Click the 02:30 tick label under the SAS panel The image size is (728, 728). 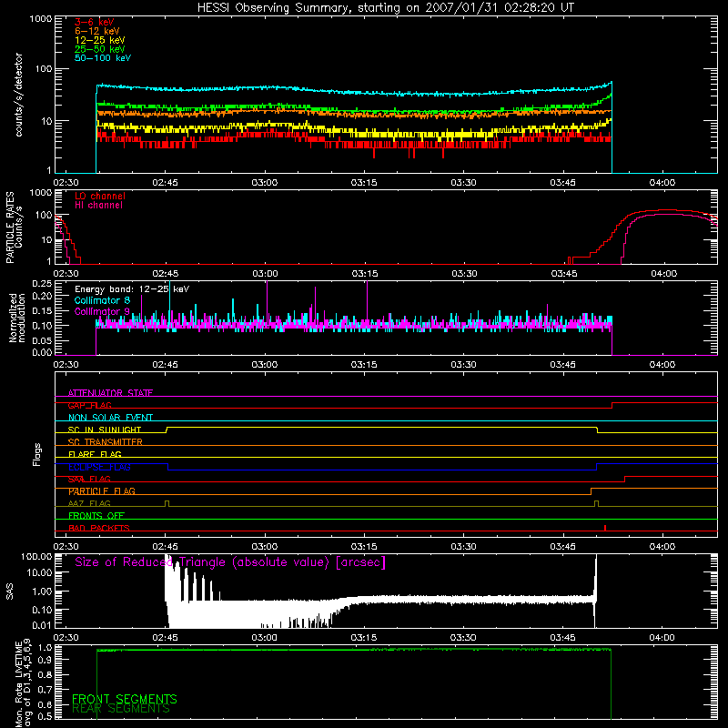click(x=66, y=638)
